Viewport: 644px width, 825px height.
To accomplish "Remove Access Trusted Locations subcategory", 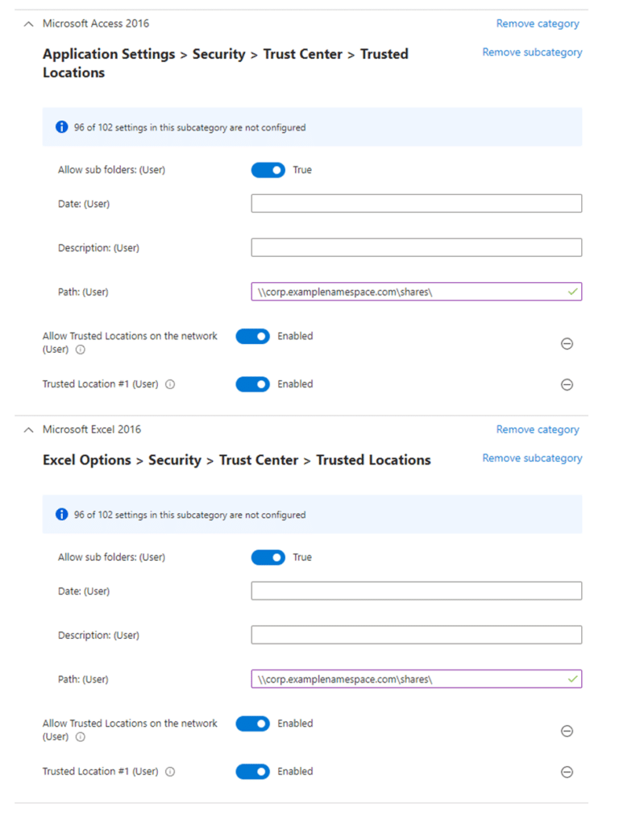I will pos(532,52).
